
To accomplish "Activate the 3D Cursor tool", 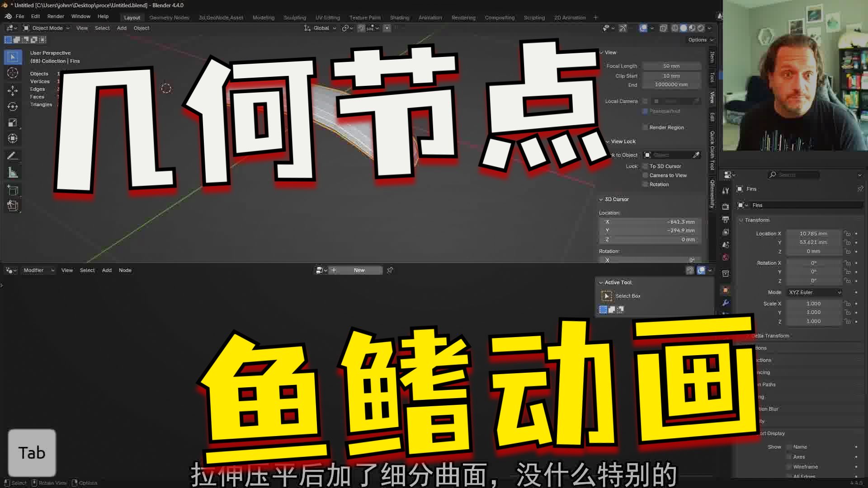I will [x=13, y=73].
